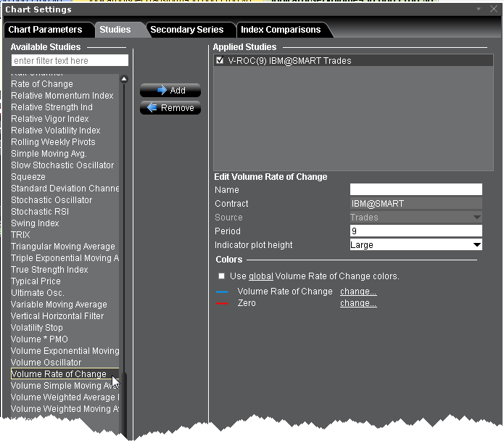Focus the Available Studies filter text box
504x446 pixels.
click(x=70, y=61)
